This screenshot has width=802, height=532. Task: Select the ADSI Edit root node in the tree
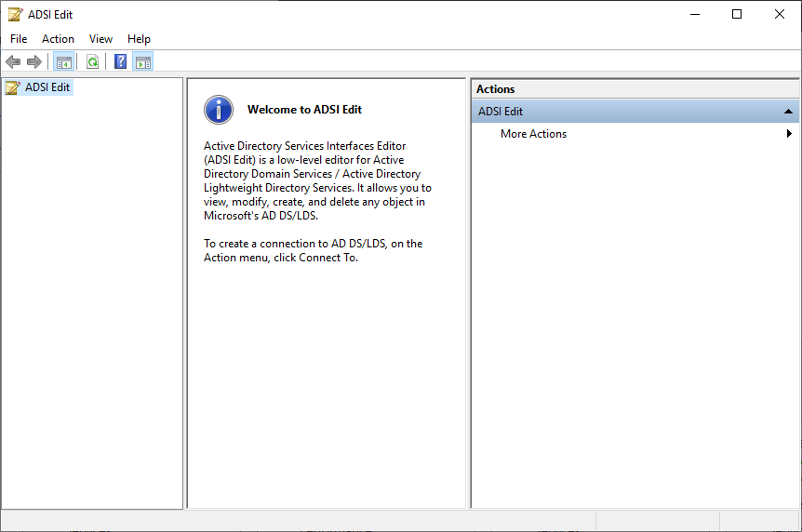click(47, 87)
